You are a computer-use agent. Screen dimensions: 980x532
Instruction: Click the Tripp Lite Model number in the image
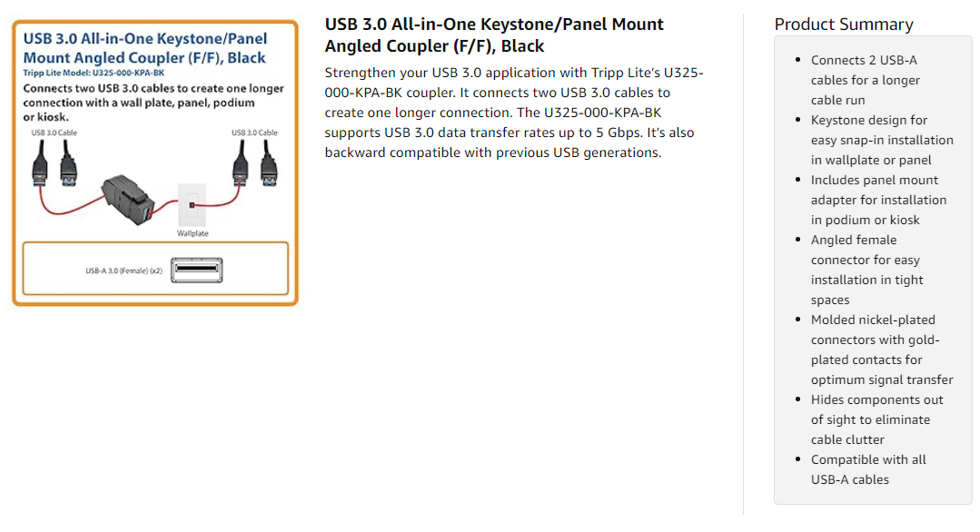[94, 72]
